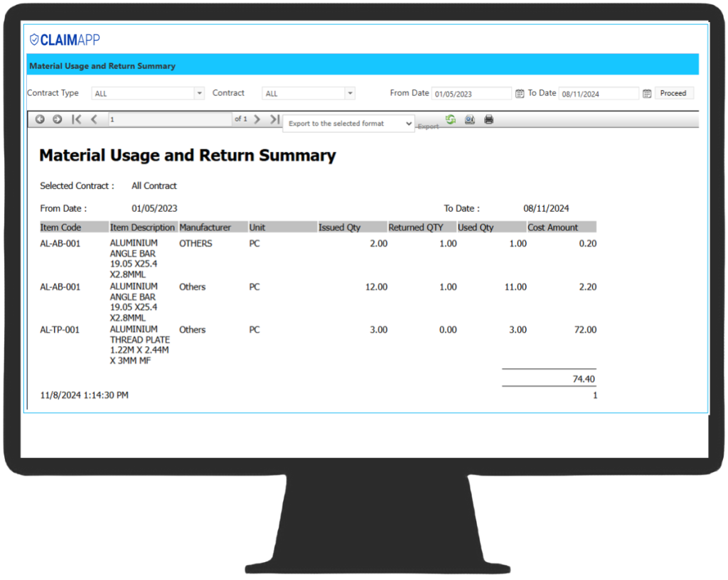Open the To Date calendar picker icon
The height and width of the screenshot is (580, 728).
tap(648, 93)
